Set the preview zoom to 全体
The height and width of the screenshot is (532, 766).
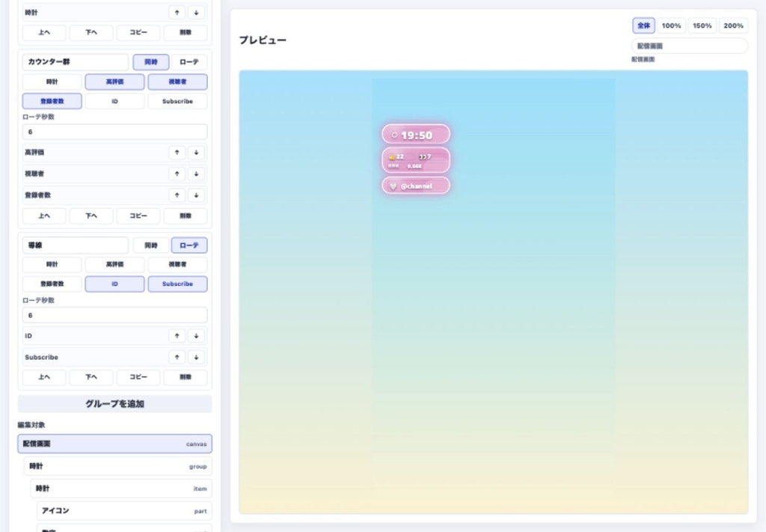pyautogui.click(x=643, y=25)
